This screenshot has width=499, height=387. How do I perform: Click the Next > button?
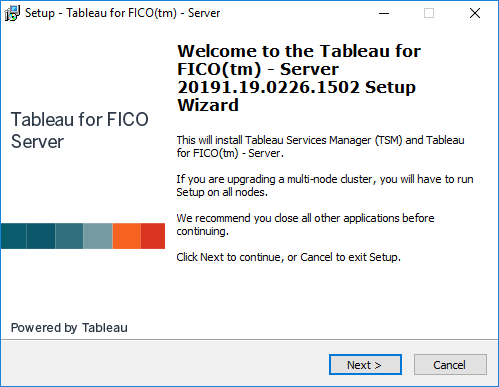point(365,365)
